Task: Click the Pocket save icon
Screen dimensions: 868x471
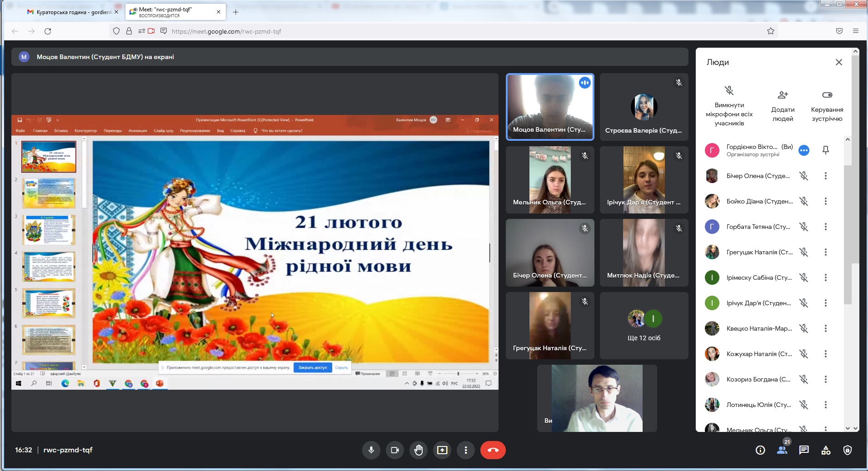Action: click(839, 31)
